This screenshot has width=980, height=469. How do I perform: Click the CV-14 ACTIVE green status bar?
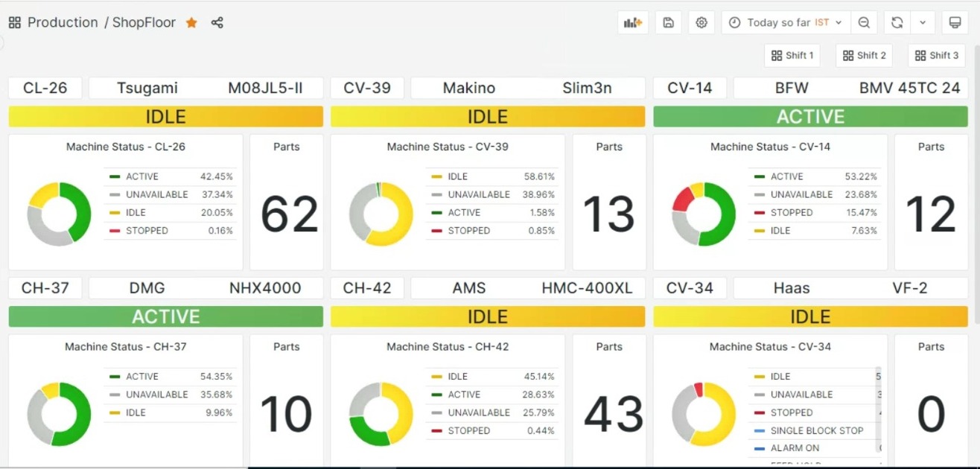(x=810, y=117)
